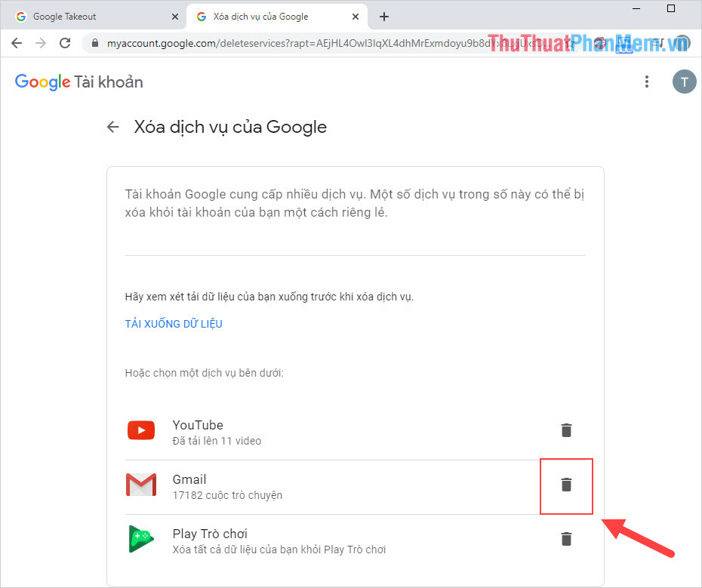The width and height of the screenshot is (702, 588).
Task: Click the Gmail trash delete icon
Action: click(566, 484)
